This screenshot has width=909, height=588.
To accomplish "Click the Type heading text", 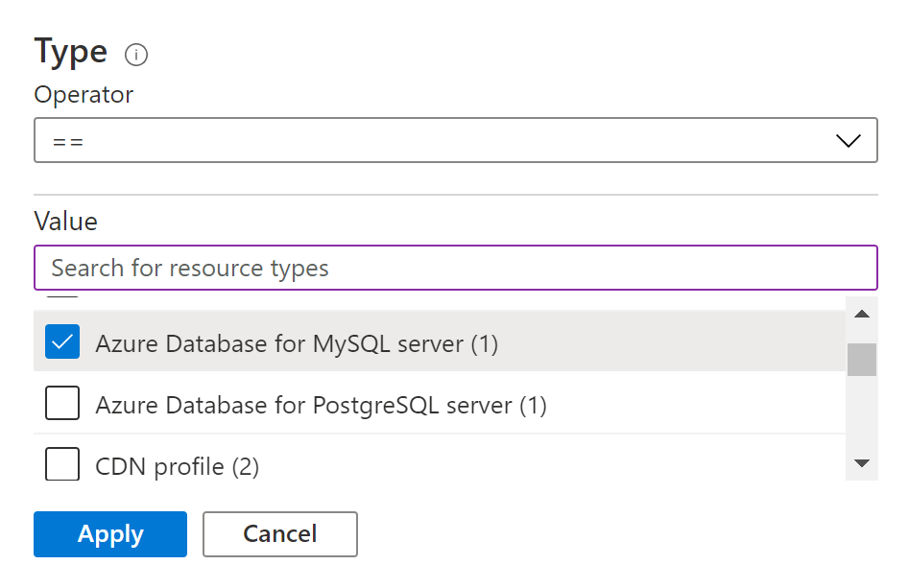I will (71, 52).
